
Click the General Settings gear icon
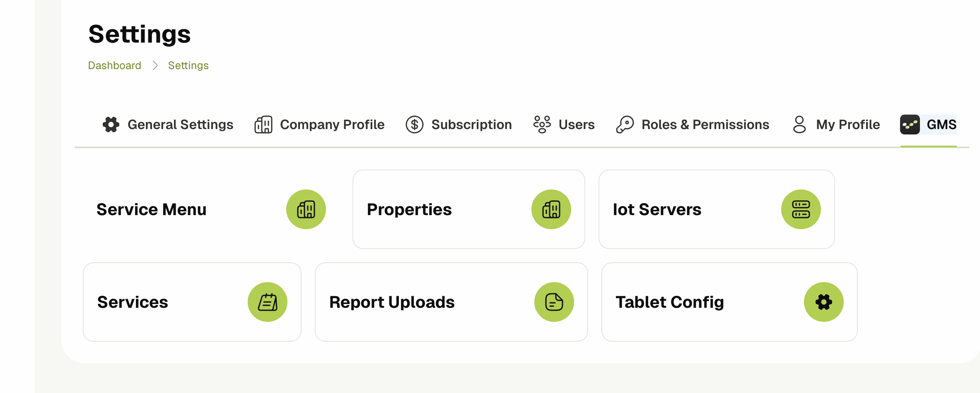(111, 125)
